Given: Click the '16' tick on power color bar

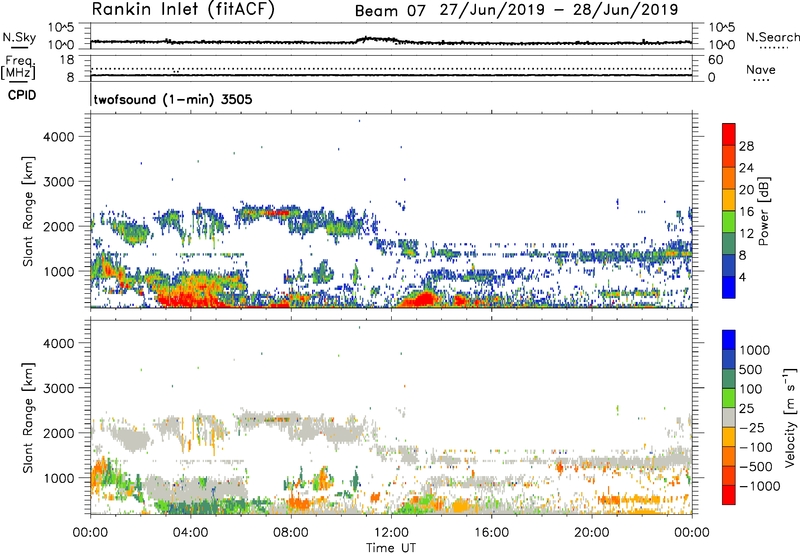Looking at the screenshot, I should (746, 212).
